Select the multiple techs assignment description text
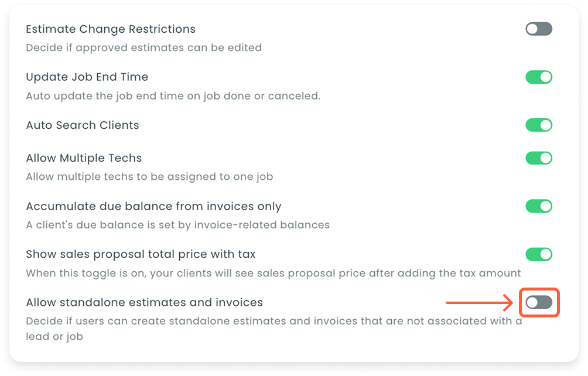The height and width of the screenshot is (376, 588). pos(149,176)
